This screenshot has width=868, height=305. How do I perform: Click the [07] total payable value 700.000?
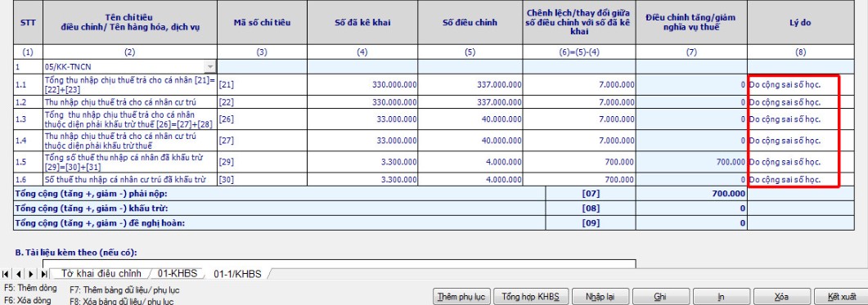click(x=691, y=194)
